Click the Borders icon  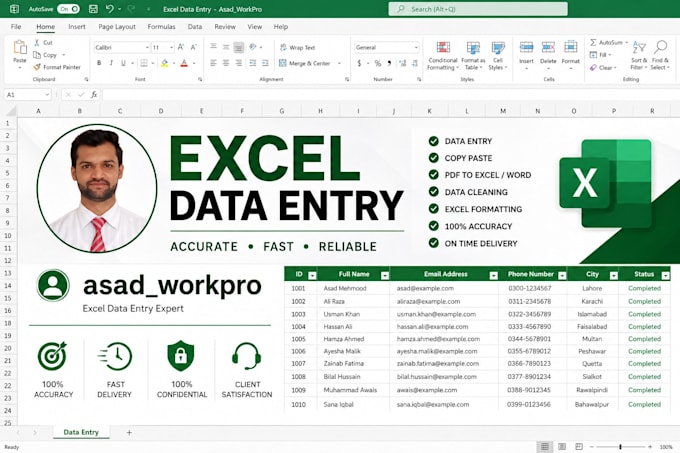(144, 63)
